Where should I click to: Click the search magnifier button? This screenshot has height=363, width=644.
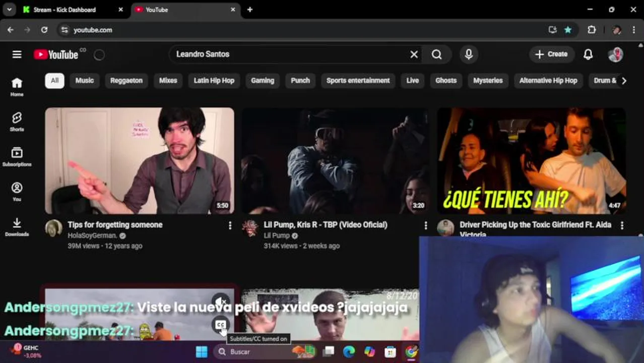tap(436, 54)
